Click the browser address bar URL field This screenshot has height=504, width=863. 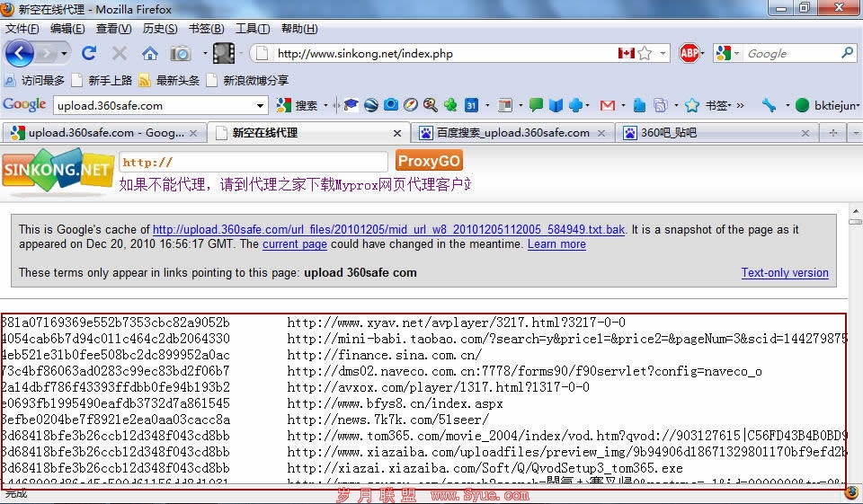click(445, 53)
